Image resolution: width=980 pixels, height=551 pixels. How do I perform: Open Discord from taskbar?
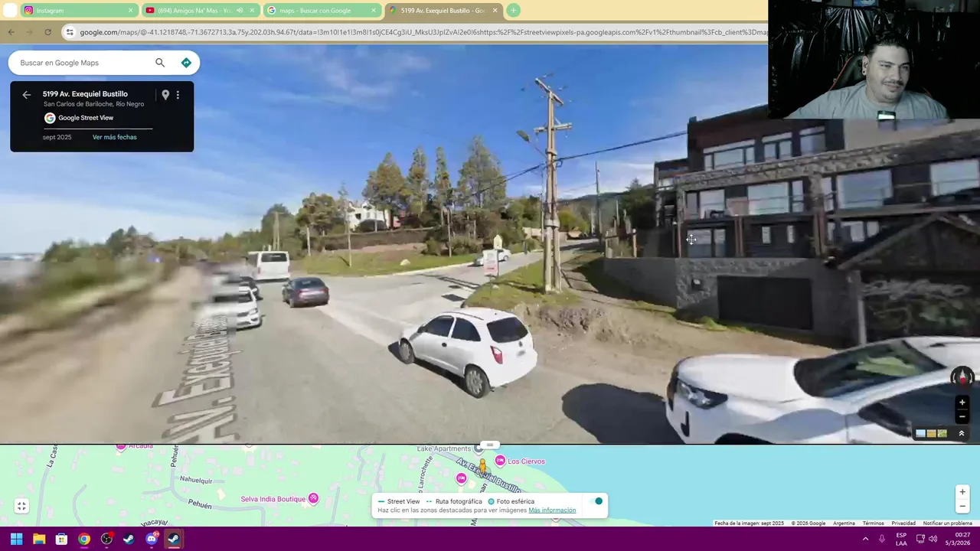point(152,539)
